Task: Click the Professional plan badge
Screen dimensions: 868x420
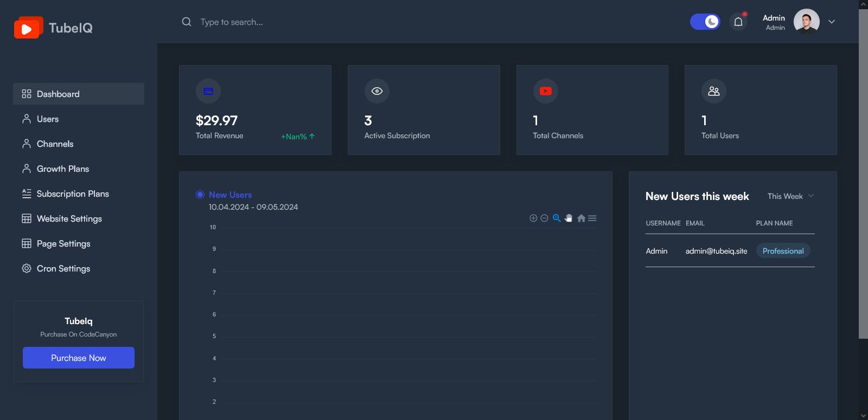Action: coord(783,251)
